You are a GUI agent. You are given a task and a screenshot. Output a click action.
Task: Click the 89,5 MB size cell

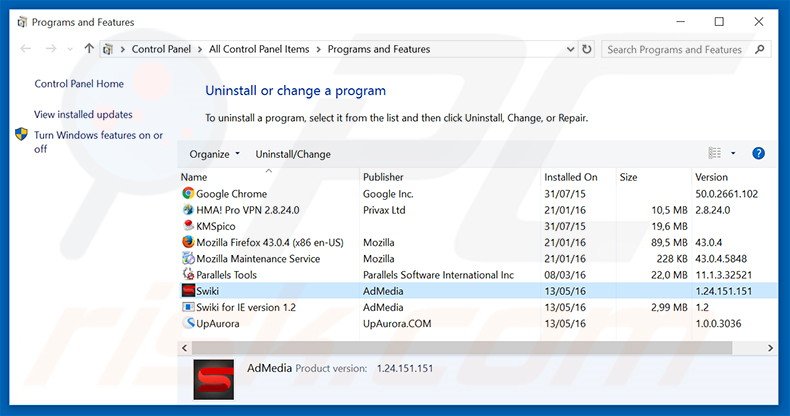coord(669,242)
